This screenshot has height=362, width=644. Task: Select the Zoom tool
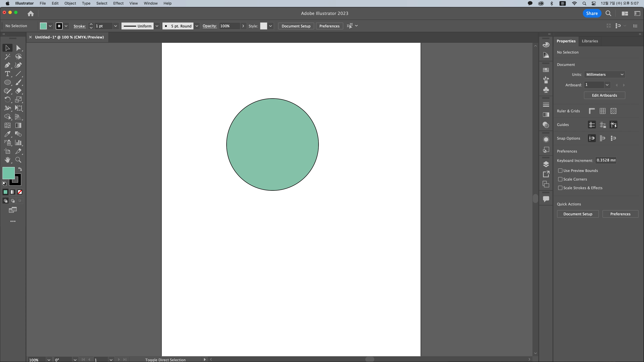pyautogui.click(x=18, y=160)
